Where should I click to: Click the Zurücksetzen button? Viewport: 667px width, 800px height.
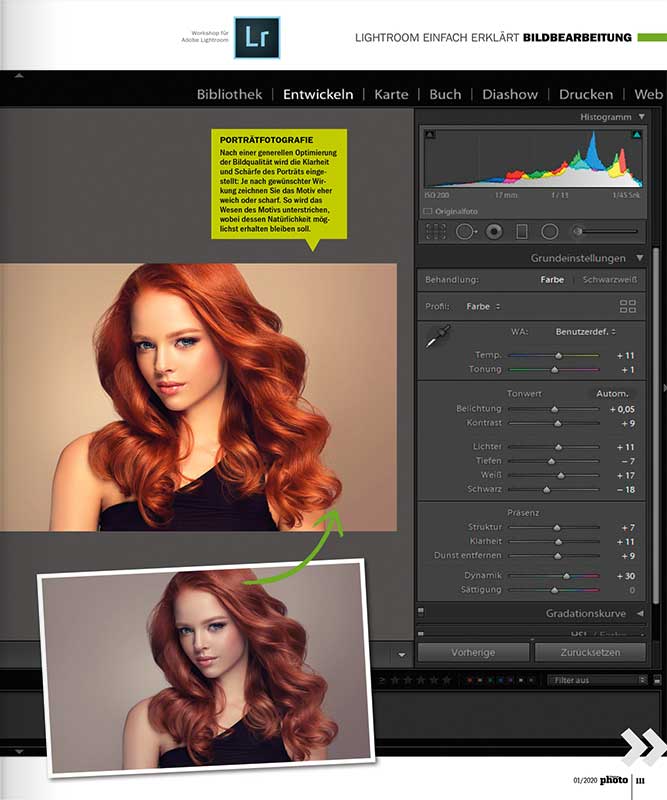tap(590, 652)
